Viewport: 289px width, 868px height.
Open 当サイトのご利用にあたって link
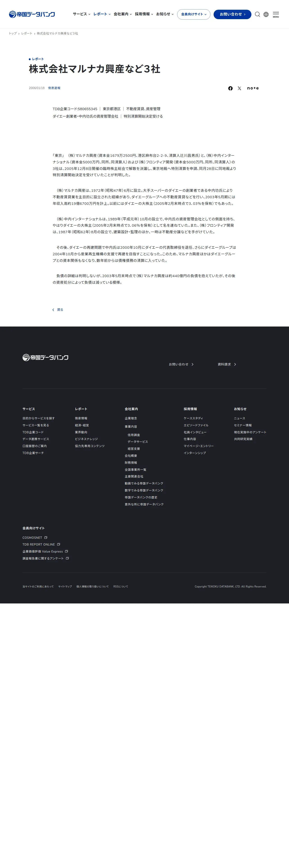[38, 586]
